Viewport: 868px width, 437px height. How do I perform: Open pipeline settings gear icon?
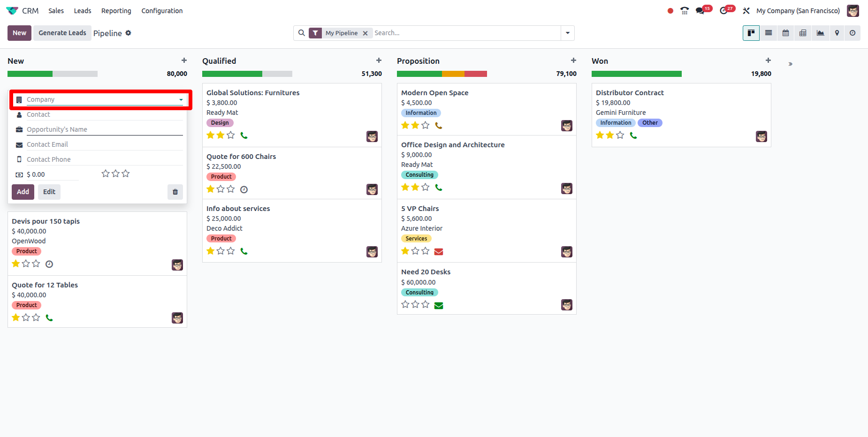[x=128, y=33]
